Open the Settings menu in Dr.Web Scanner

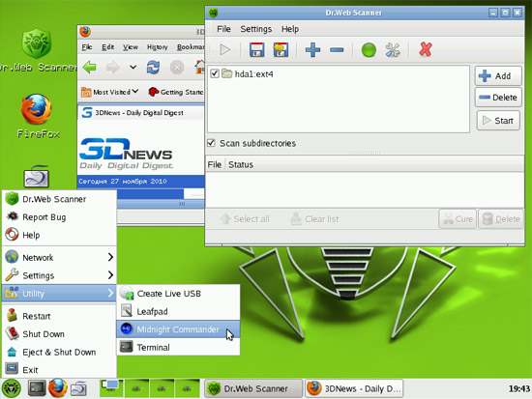pos(255,29)
